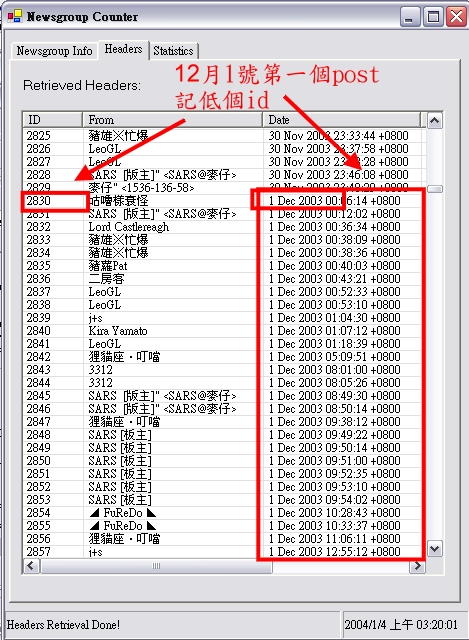Screen dimensions: 469x640
Task: Sort by the ID column header
Action: [53, 120]
